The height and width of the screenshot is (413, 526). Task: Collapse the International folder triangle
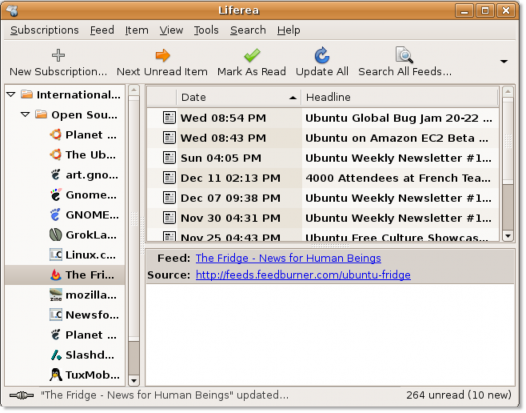[x=11, y=95]
